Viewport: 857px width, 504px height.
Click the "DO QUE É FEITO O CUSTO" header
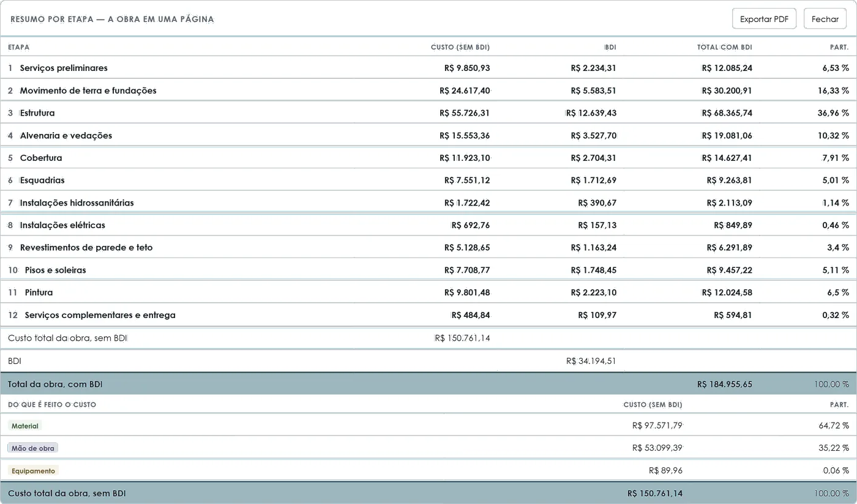tap(52, 404)
